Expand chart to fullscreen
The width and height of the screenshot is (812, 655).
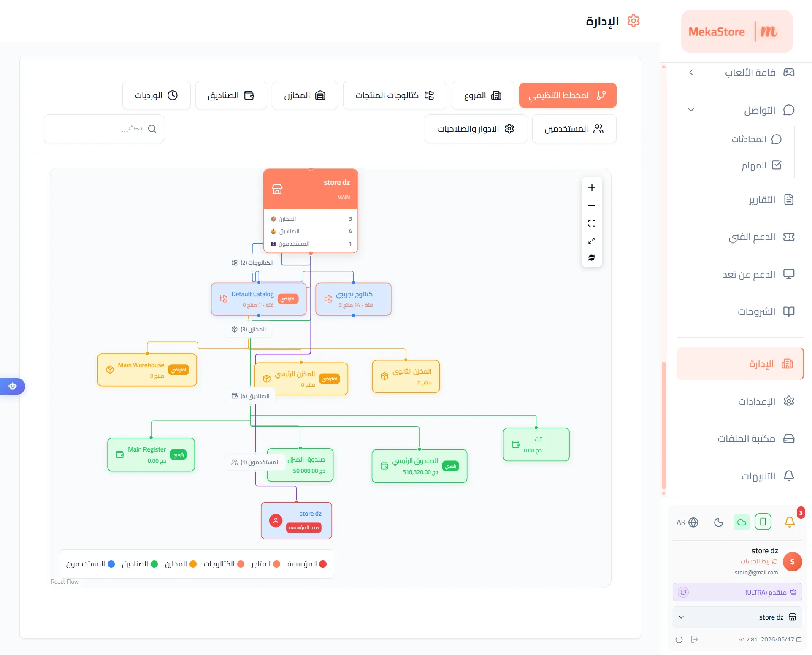pyautogui.click(x=592, y=241)
